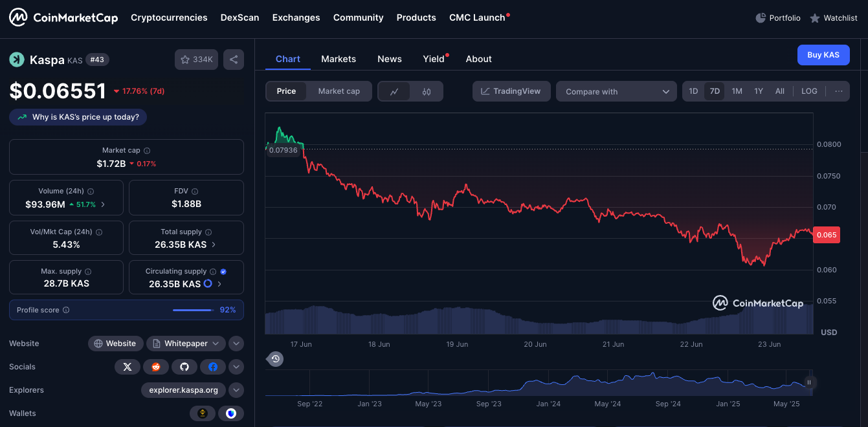The width and height of the screenshot is (868, 427).
Task: Open the Exchanges nav menu
Action: (296, 17)
